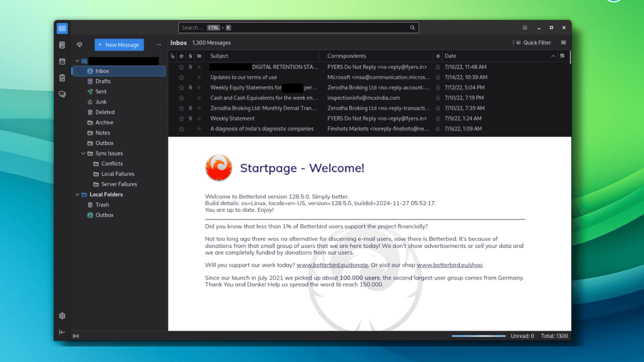Open Local Folders Trash

(119, 205)
